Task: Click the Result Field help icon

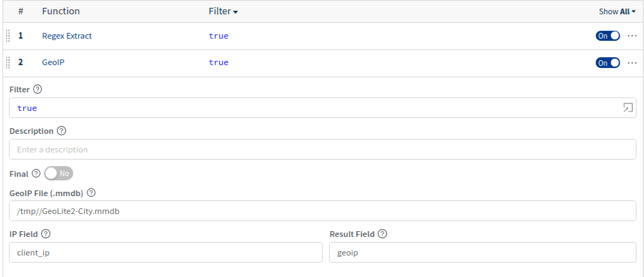Action: click(382, 234)
